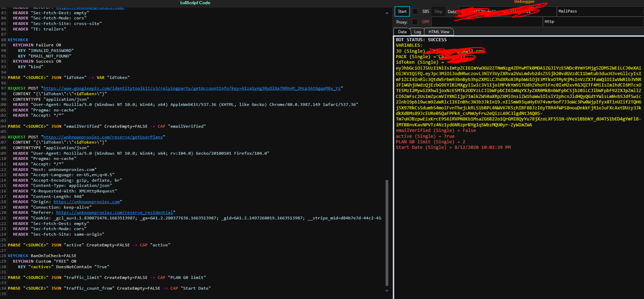The height and width of the screenshot is (299, 644).
Task: Click the code editor vertical scrollbar thumb
Action: [x=386, y=233]
